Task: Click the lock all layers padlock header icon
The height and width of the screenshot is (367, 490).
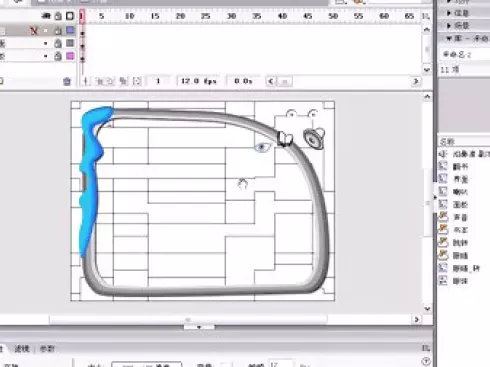Action: point(58,16)
